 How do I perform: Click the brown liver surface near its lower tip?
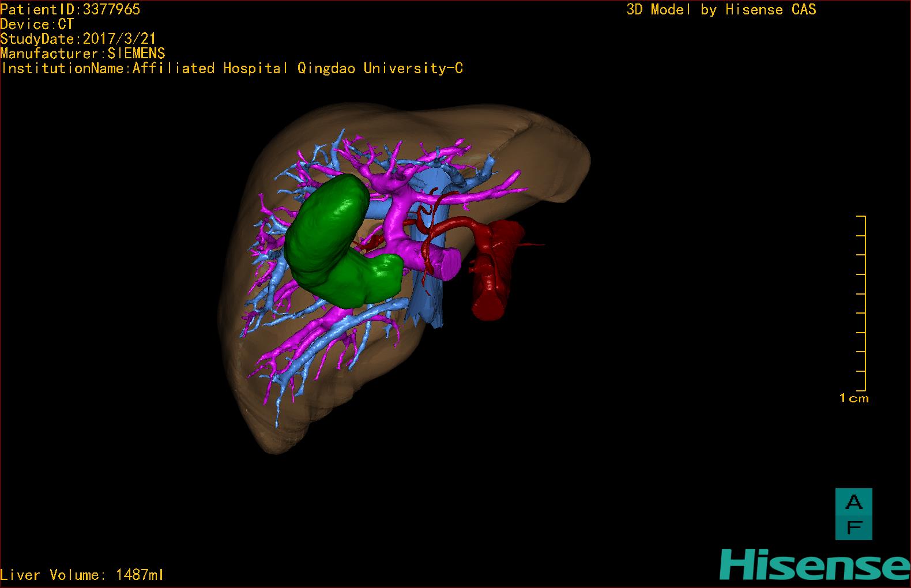click(271, 432)
